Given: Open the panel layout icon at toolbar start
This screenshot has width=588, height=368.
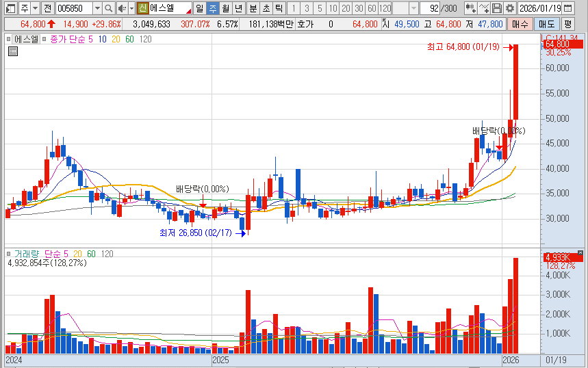Looking at the screenshot, I should pos(11,8).
